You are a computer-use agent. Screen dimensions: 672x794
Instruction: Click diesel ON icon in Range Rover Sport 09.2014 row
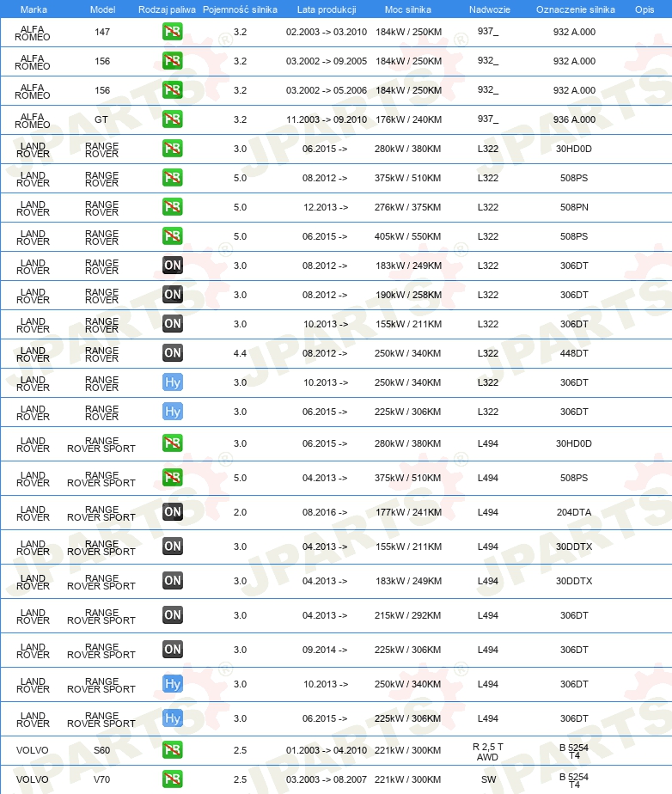[x=172, y=650]
